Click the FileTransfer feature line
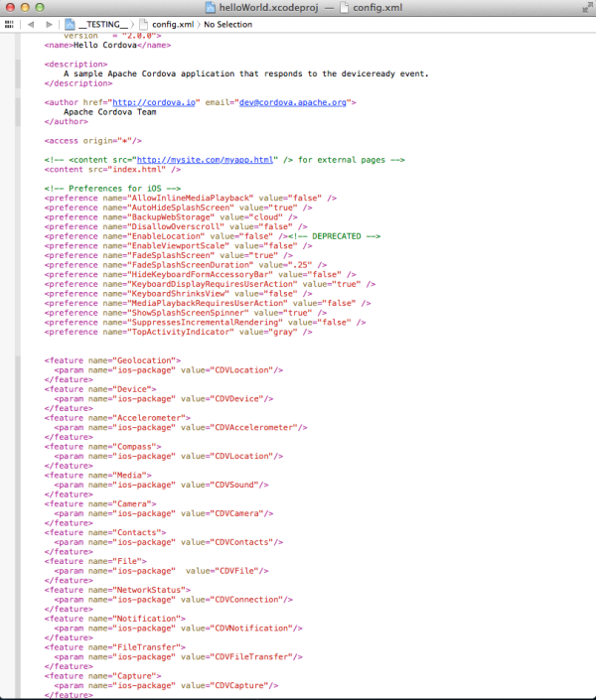 (115, 647)
